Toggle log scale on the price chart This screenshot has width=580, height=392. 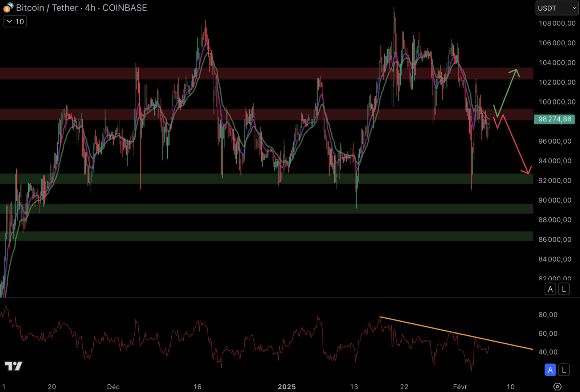pos(564,289)
